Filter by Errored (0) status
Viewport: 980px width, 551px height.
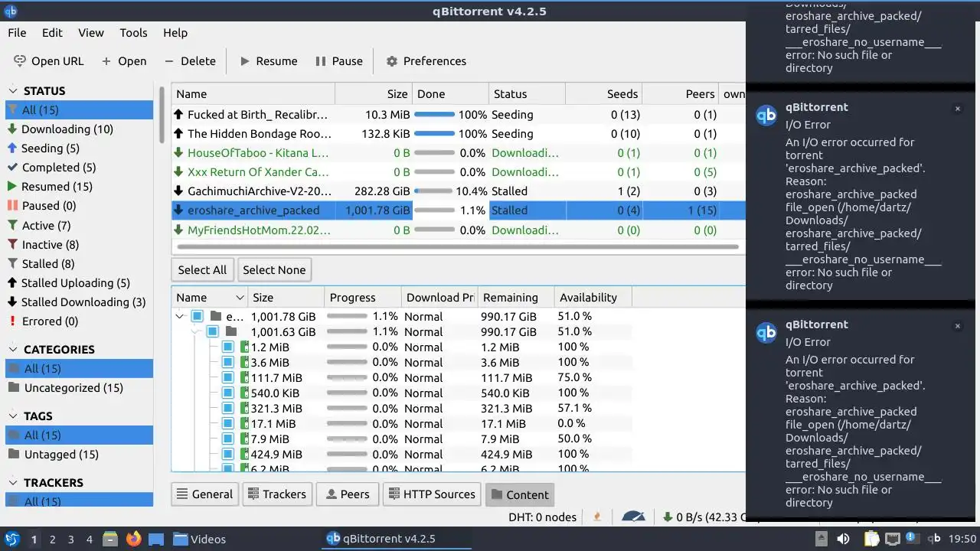tap(43, 321)
